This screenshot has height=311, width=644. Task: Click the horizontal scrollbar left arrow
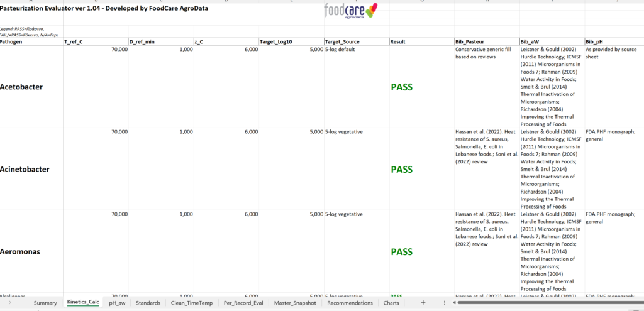(x=454, y=303)
